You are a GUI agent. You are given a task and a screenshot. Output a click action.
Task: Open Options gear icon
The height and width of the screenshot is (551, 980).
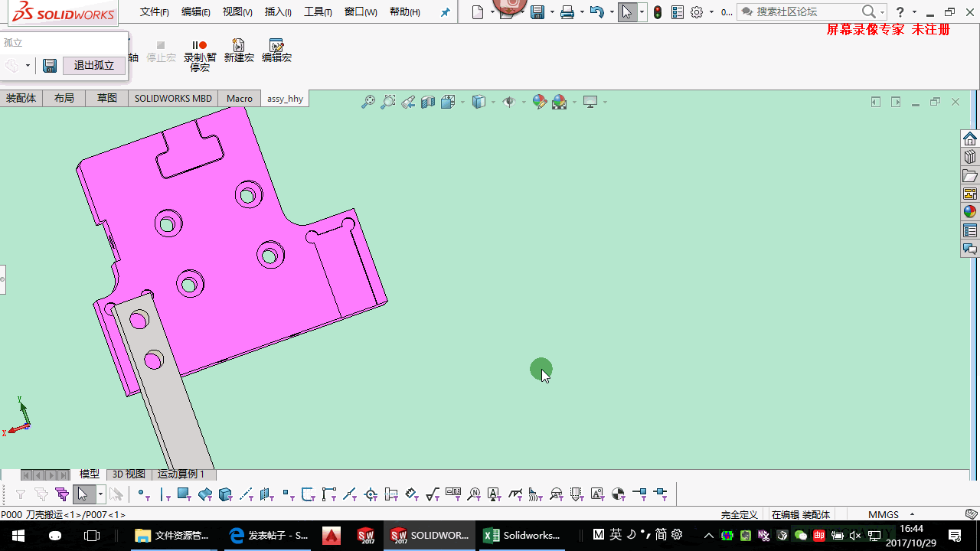click(697, 12)
